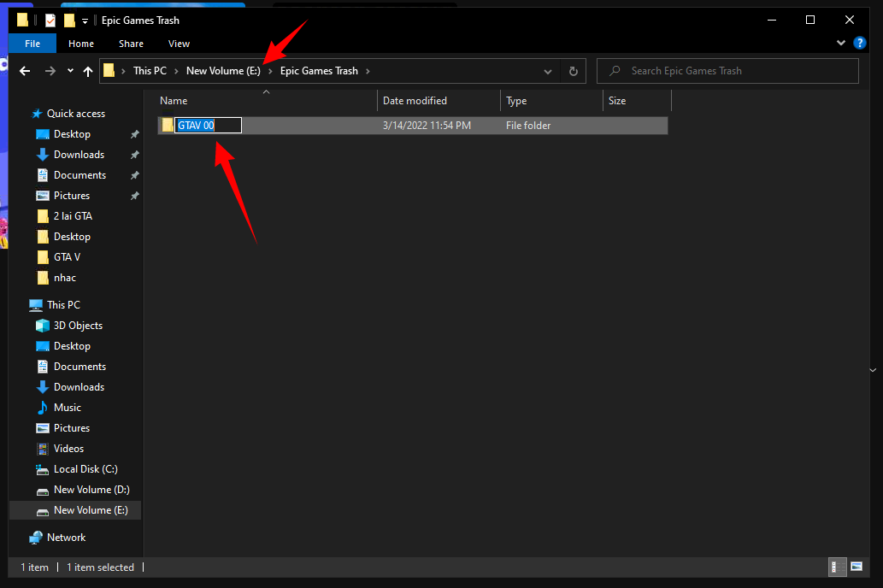Select This PC in navigation pane
The image size is (883, 588).
(63, 305)
